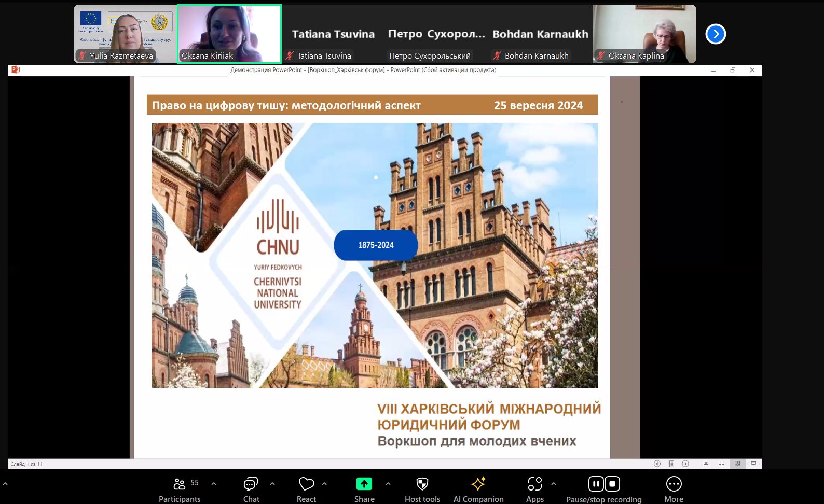Expand the Chat options chevron
This screenshot has height=504, width=824.
(272, 484)
